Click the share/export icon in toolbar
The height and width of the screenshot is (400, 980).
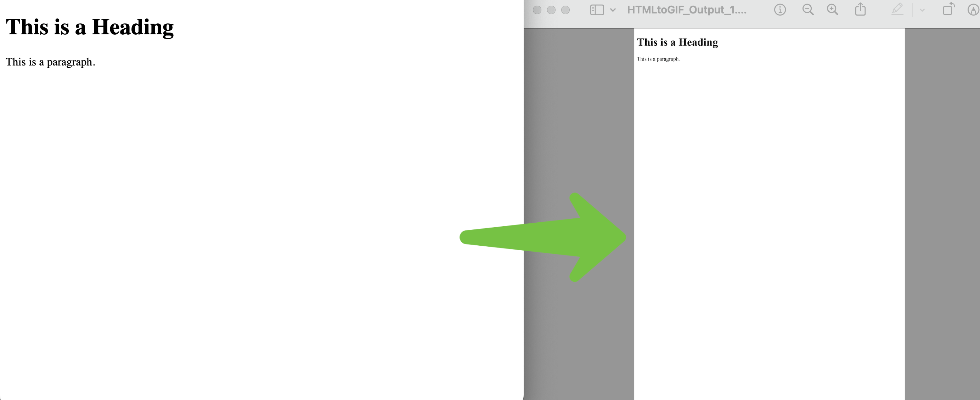tap(861, 11)
